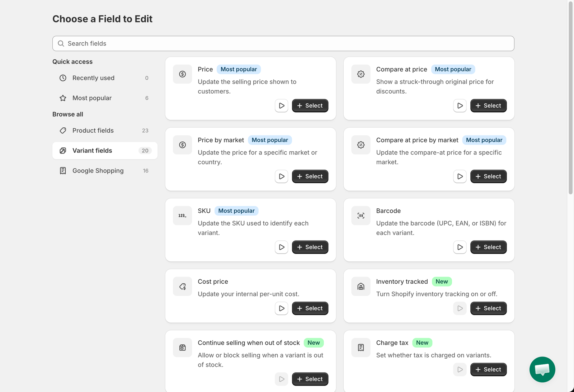Image resolution: width=574 pixels, height=392 pixels.
Task: Select the Price by market field
Action: point(310,176)
